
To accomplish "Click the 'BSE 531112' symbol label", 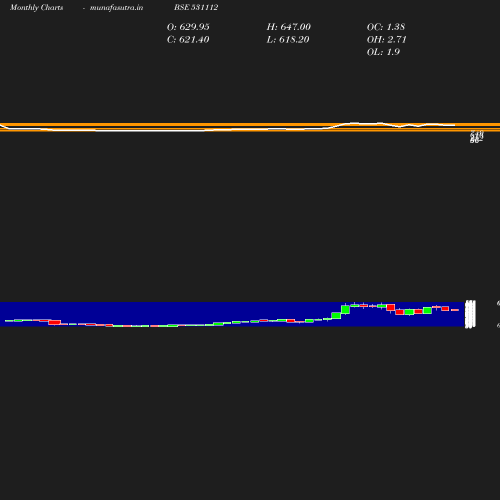I will tap(196, 7).
